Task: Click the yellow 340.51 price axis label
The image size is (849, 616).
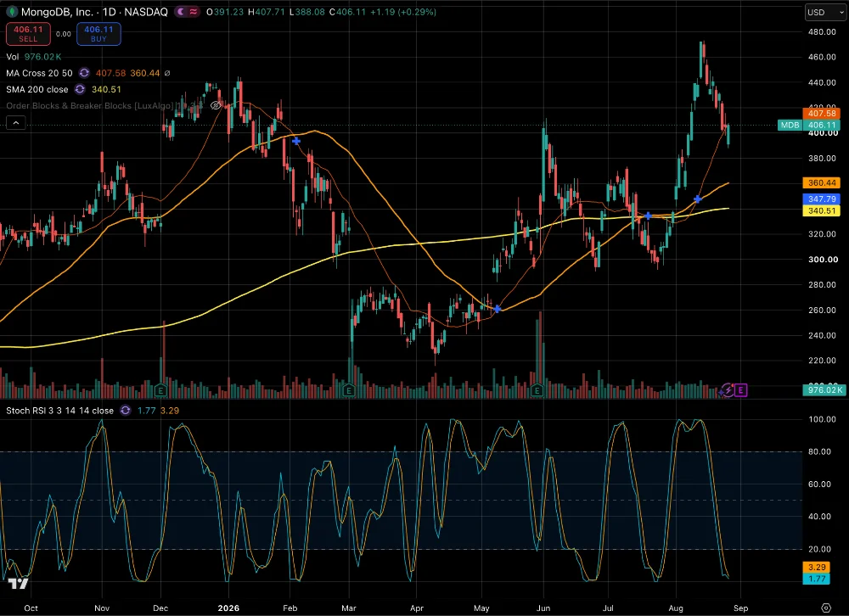Action: [821, 211]
